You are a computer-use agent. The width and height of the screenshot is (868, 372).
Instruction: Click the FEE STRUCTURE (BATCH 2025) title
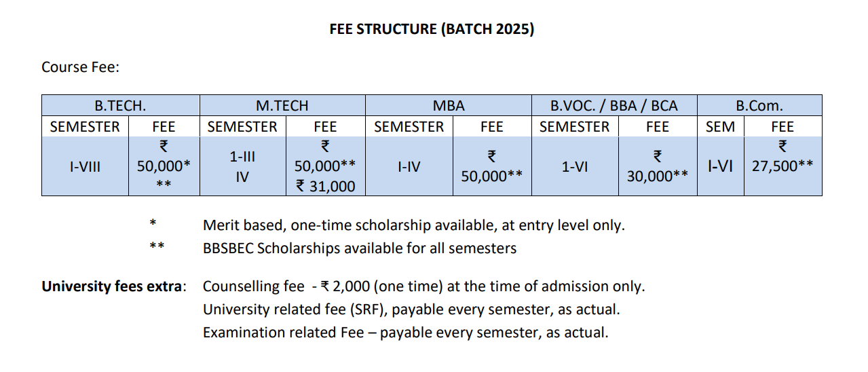tap(432, 30)
